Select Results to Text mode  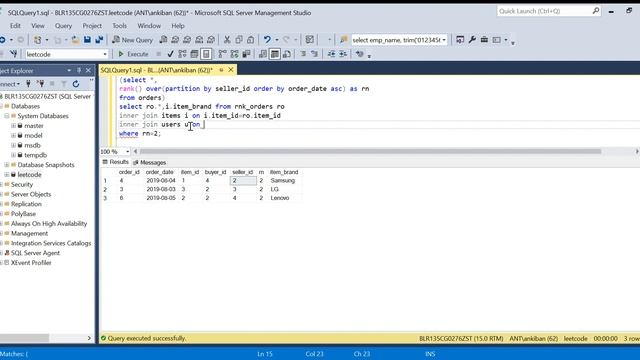(263, 54)
